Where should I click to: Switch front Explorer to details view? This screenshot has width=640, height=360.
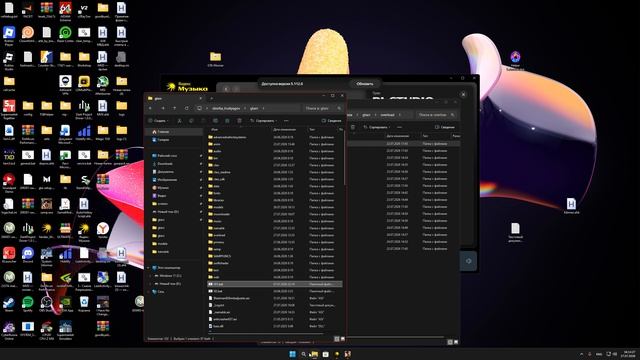(337, 339)
